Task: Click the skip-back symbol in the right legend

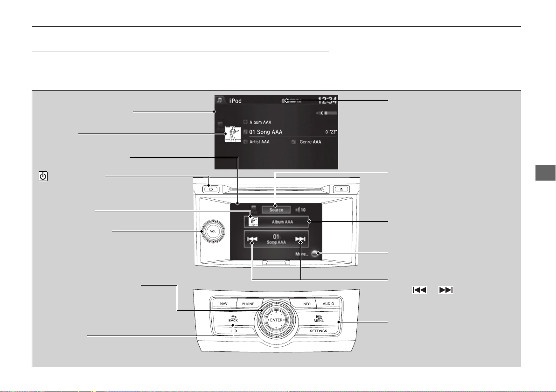Action: click(x=419, y=290)
